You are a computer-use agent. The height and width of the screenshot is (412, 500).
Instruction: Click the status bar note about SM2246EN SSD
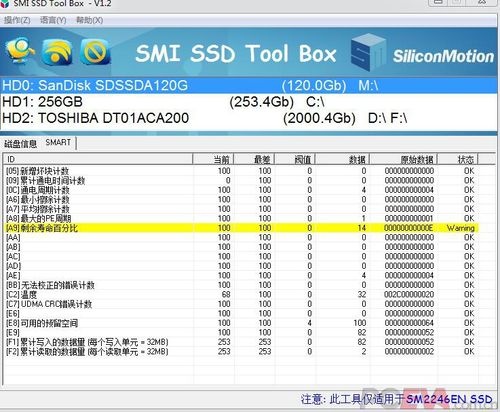[396, 399]
